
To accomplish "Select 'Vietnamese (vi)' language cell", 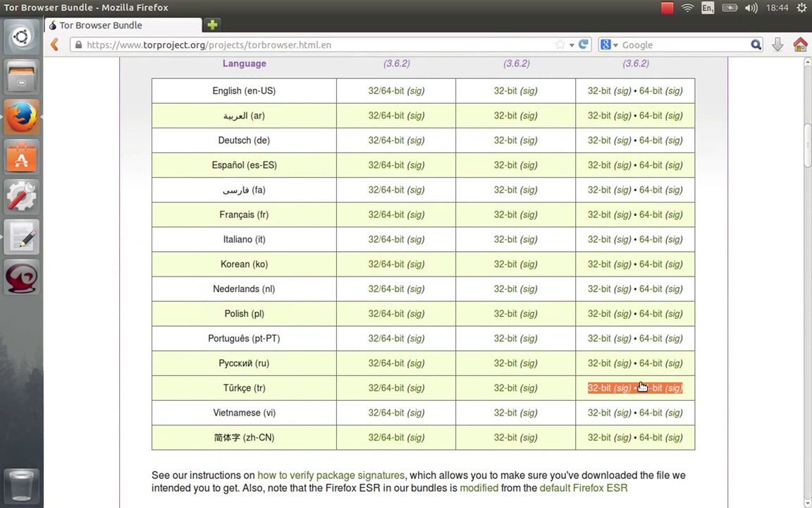I will point(244,413).
